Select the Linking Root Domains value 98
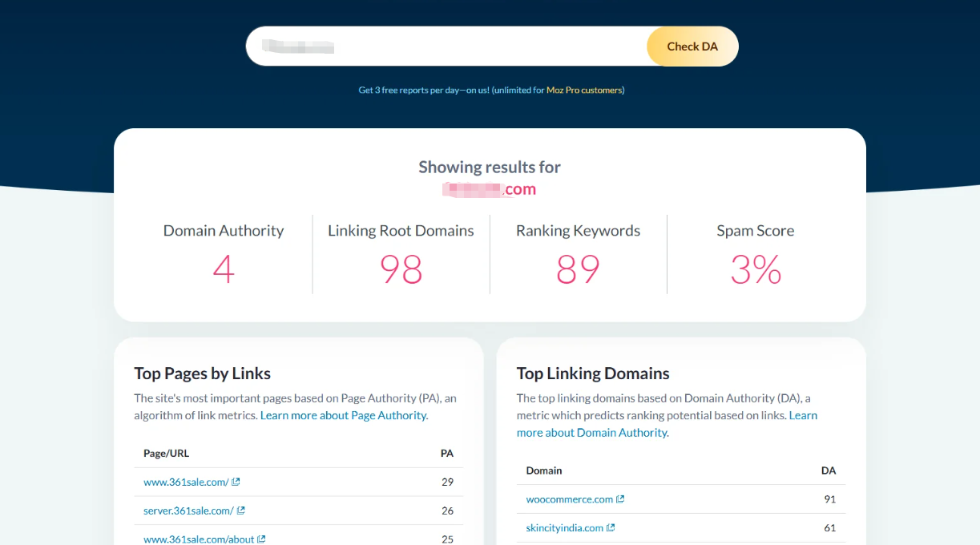This screenshot has height=545, width=980. 401,269
